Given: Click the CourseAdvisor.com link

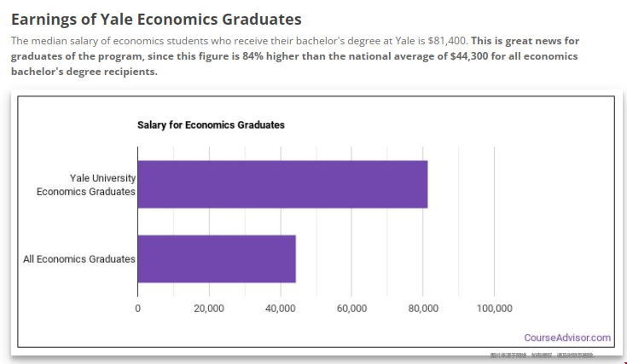Looking at the screenshot, I should pyautogui.click(x=567, y=338).
